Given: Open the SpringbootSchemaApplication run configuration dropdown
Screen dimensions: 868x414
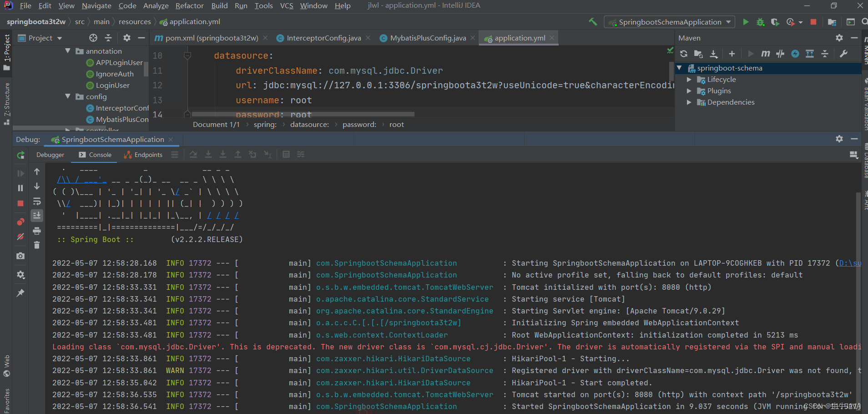Looking at the screenshot, I should [x=670, y=22].
